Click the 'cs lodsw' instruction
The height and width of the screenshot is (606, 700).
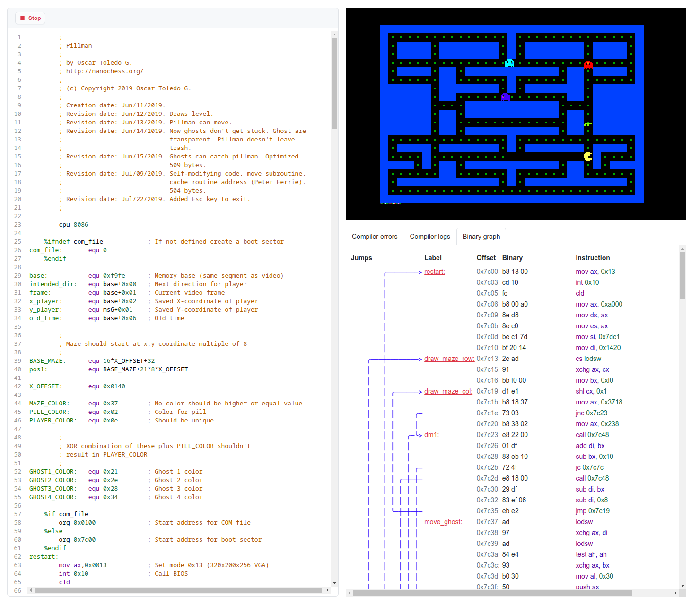pos(588,359)
